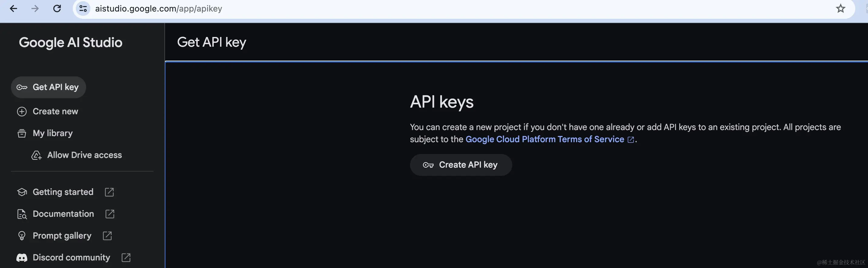The width and height of the screenshot is (868, 268).
Task: Click key icon inside Create API key button
Action: (428, 165)
